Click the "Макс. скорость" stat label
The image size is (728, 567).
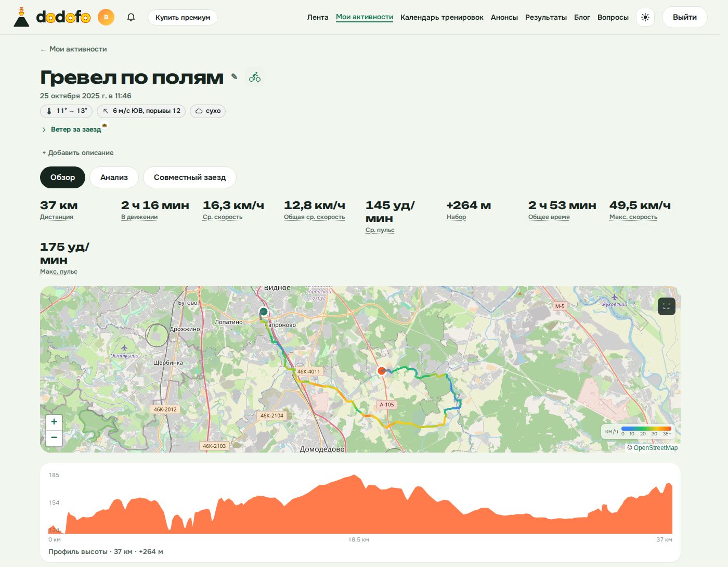pyautogui.click(x=633, y=217)
